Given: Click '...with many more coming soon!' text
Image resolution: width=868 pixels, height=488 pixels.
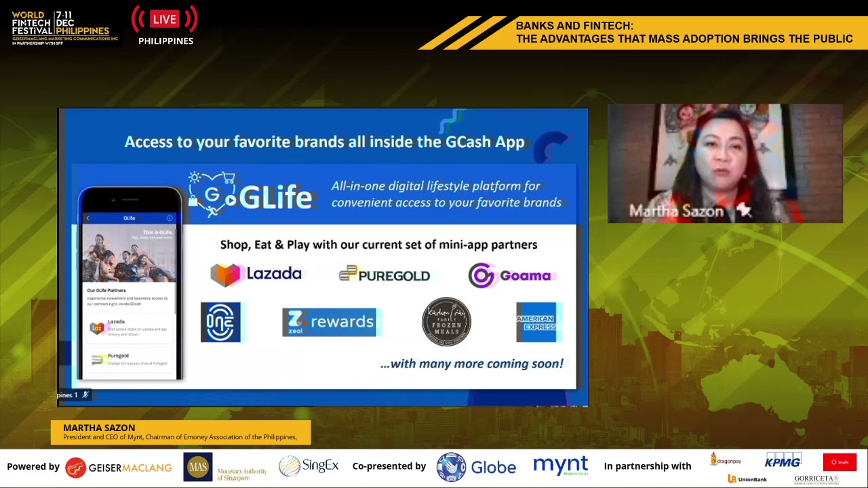Looking at the screenshot, I should point(472,364).
